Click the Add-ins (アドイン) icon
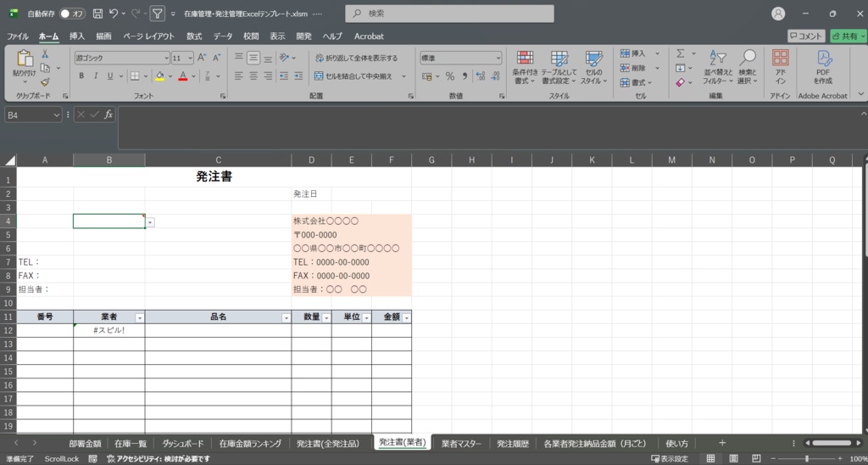Viewport: 868px width, 465px height. pyautogui.click(x=781, y=68)
